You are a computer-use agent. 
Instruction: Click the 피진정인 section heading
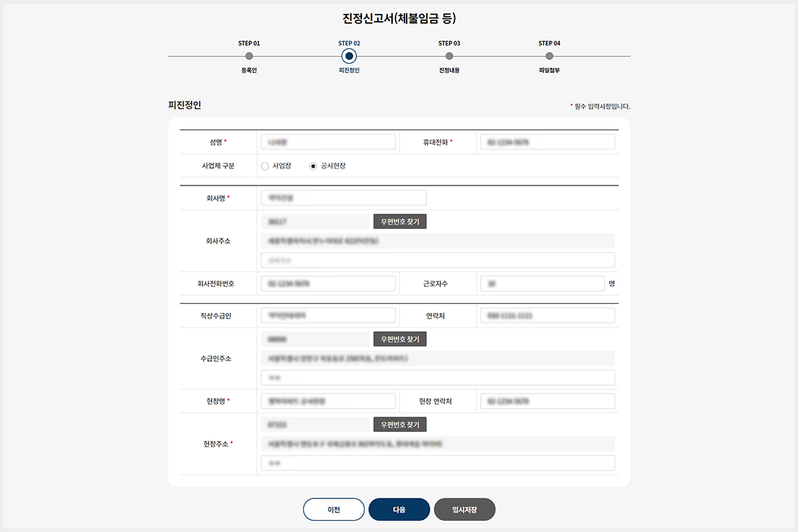click(185, 105)
